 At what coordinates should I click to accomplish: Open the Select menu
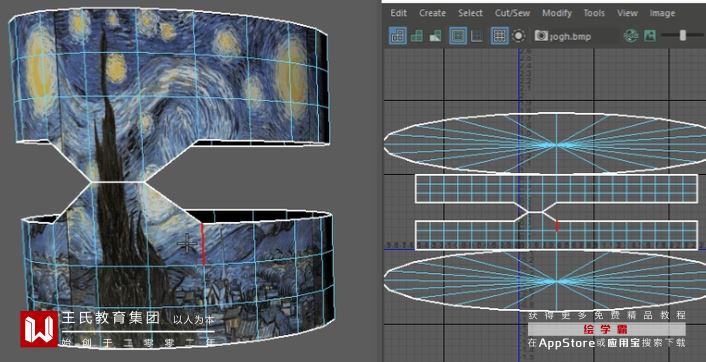(x=470, y=13)
